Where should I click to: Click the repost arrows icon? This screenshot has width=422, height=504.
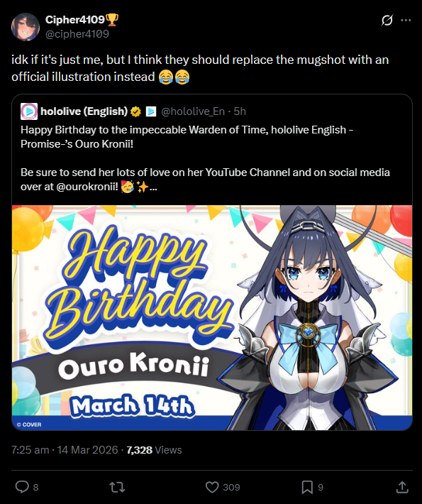pos(117,487)
